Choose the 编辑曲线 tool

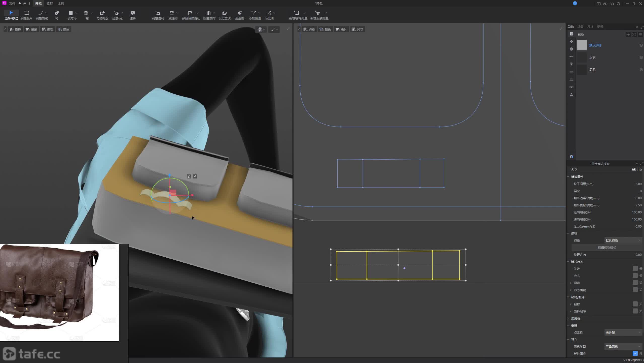(41, 15)
